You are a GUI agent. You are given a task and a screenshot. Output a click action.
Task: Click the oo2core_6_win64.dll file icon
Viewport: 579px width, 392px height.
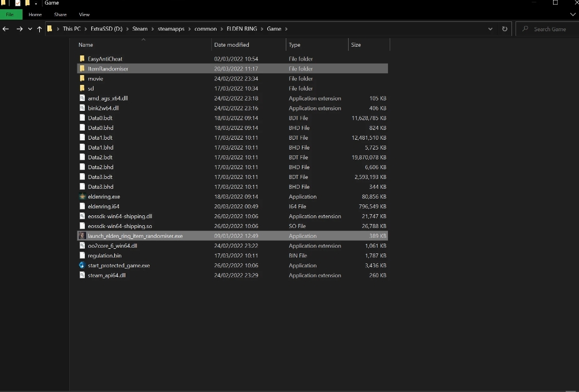[83, 246]
